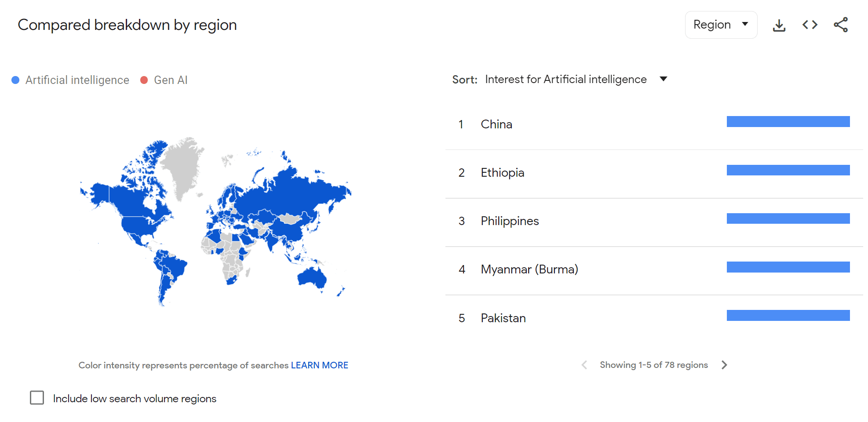This screenshot has width=868, height=422.
Task: Download the regional data as CSV
Action: pos(779,25)
